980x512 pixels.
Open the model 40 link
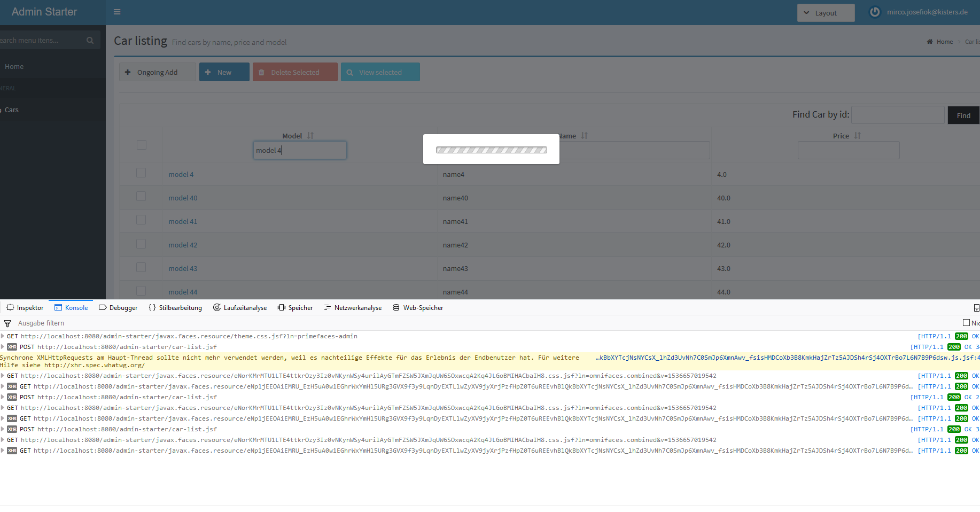[x=183, y=198]
